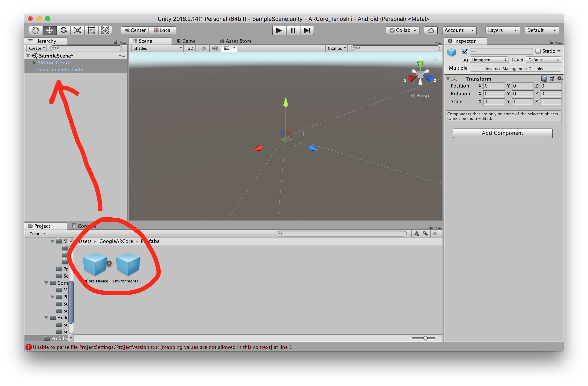Toggle scene audio speaker icon

coord(215,48)
